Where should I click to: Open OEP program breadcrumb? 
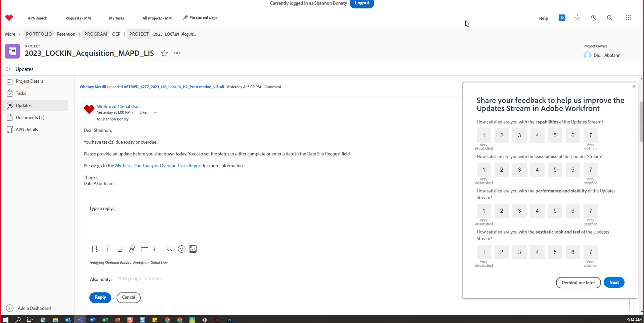116,34
